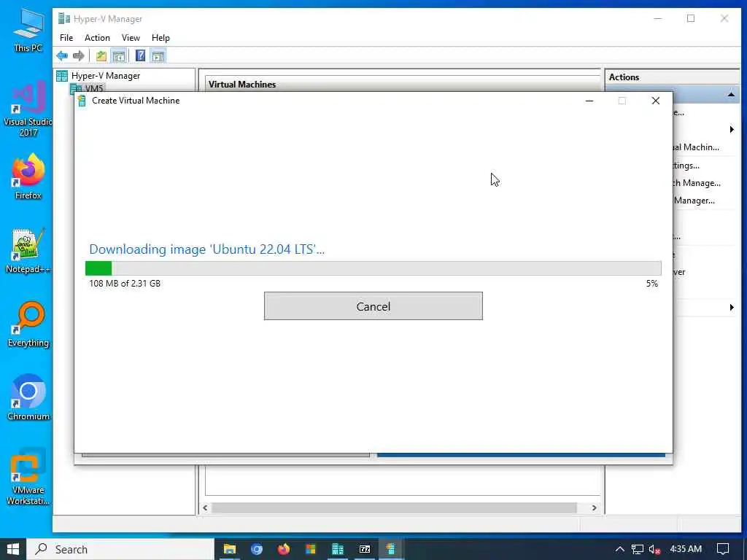Click the Actions pane header
Screen dimensions: 747x560
tap(624, 77)
